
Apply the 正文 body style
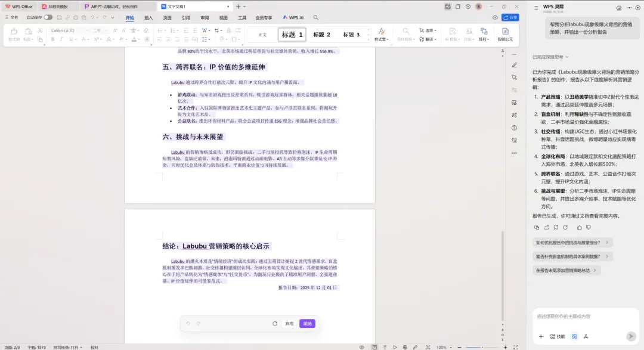click(x=262, y=35)
